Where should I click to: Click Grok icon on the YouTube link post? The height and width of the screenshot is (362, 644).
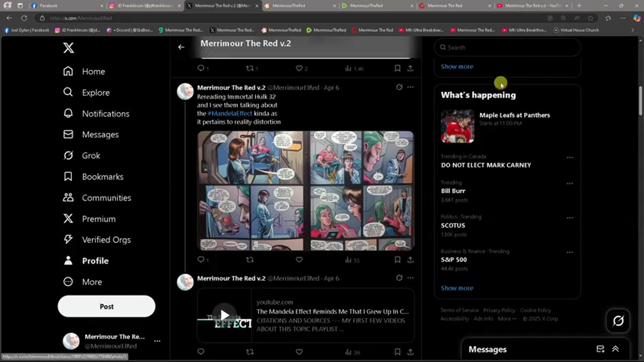(399, 278)
